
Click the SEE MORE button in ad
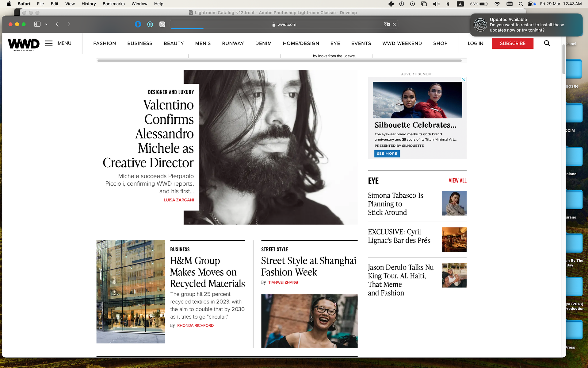click(387, 153)
